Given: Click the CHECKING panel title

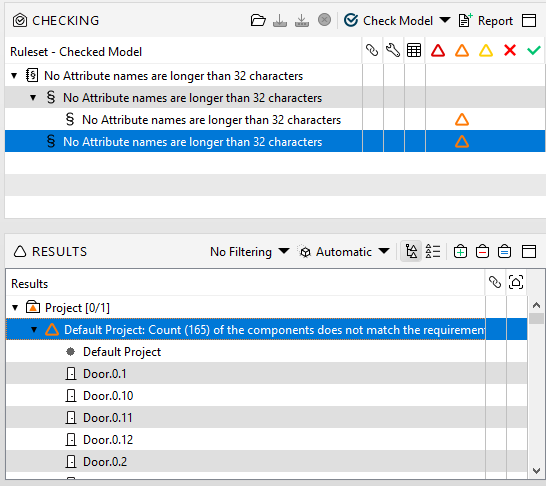Looking at the screenshot, I should pos(65,21).
